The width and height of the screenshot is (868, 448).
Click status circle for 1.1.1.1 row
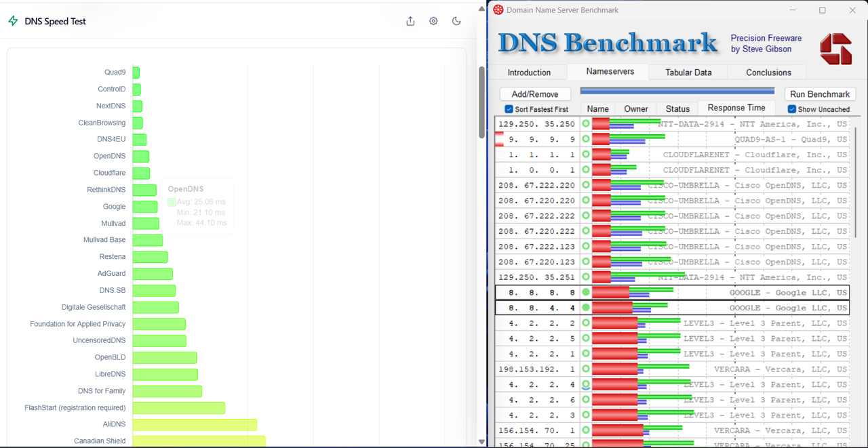(x=586, y=155)
